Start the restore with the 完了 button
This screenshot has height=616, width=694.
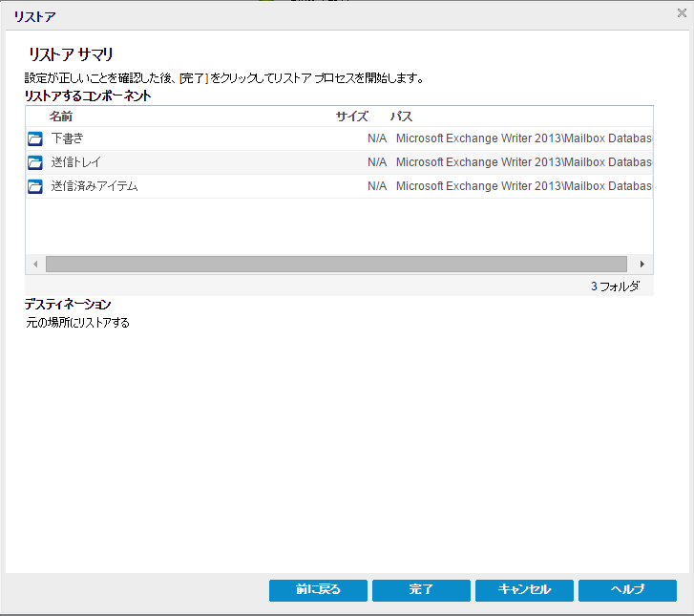tap(421, 590)
